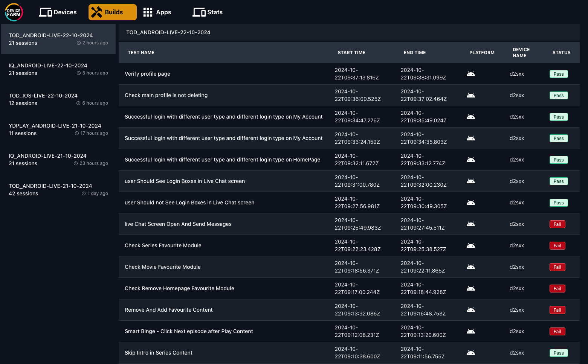Select build IQ_ANDROID-LIVE-21-10-2024
Image resolution: width=588 pixels, height=364 pixels.
click(x=58, y=160)
